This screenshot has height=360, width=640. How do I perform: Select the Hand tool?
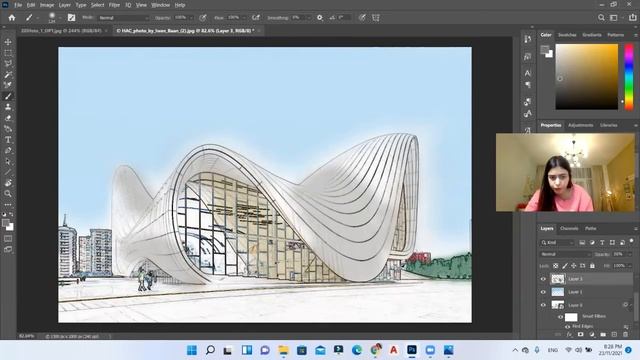pos(8,183)
